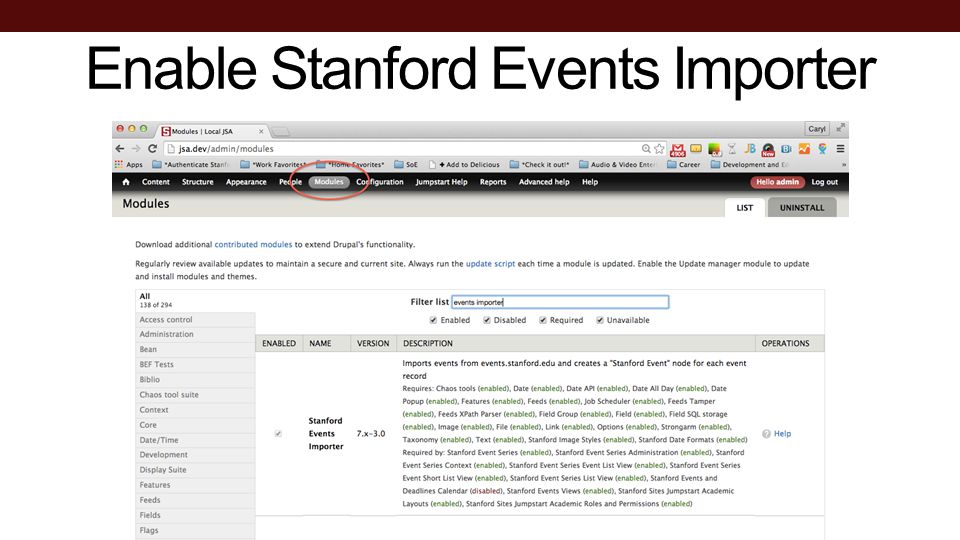Click the Caryl profile button
960x540 pixels.
click(x=817, y=129)
